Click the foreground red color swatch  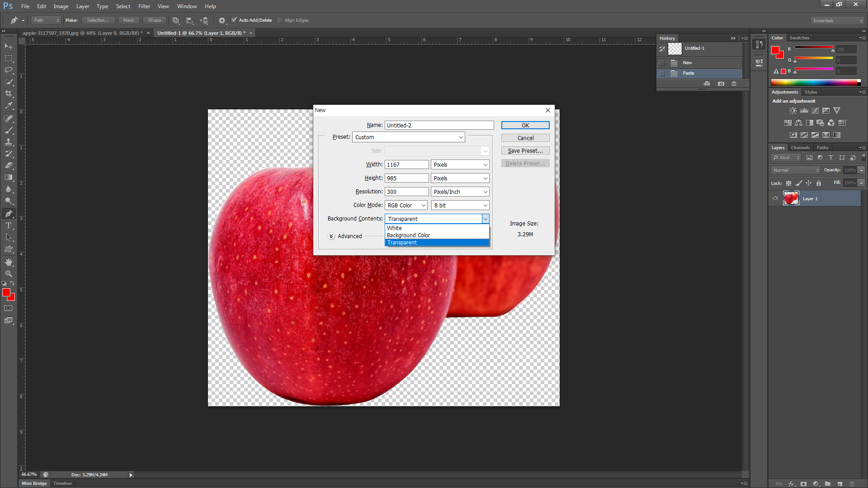(6, 293)
